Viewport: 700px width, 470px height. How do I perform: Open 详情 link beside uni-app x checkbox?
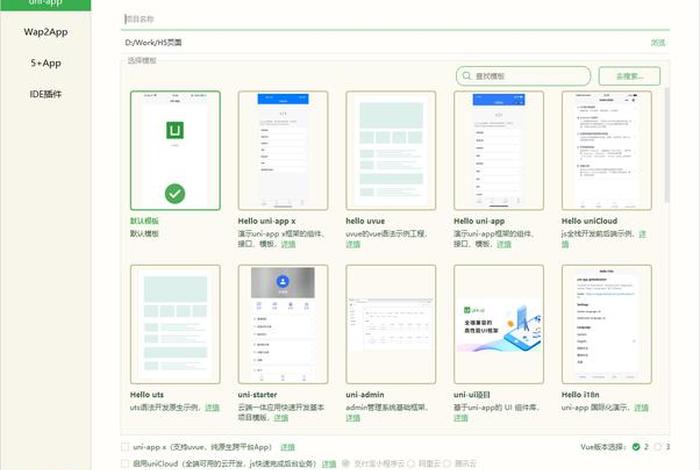pyautogui.click(x=288, y=447)
